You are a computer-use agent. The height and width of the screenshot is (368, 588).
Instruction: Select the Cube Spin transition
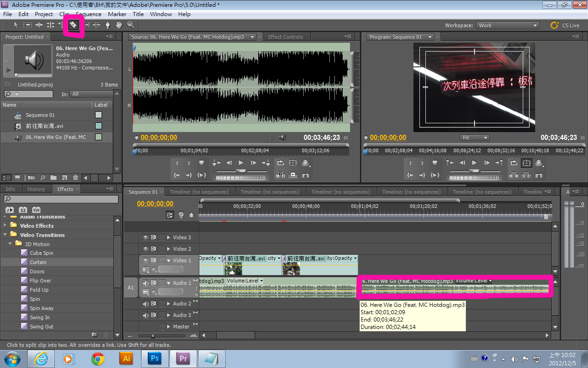click(41, 253)
